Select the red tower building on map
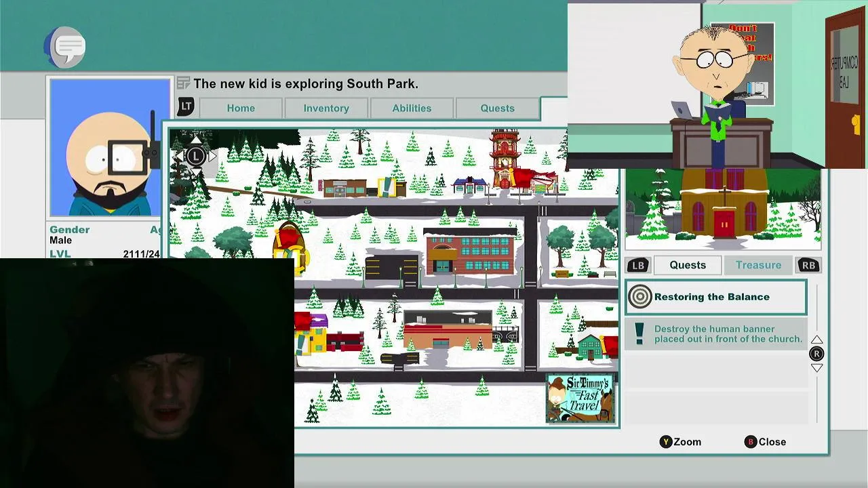The width and height of the screenshot is (868, 488). pyautogui.click(x=504, y=158)
